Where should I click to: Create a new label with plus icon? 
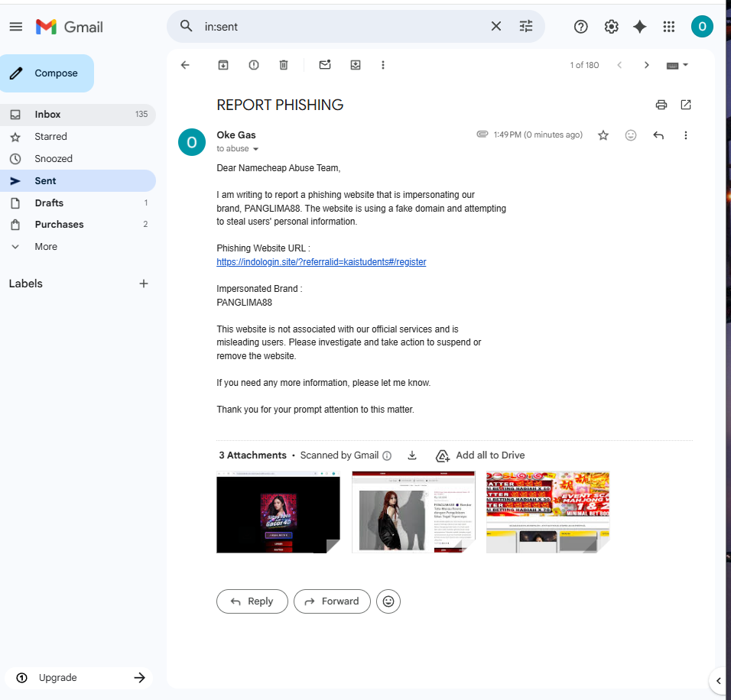click(x=144, y=284)
